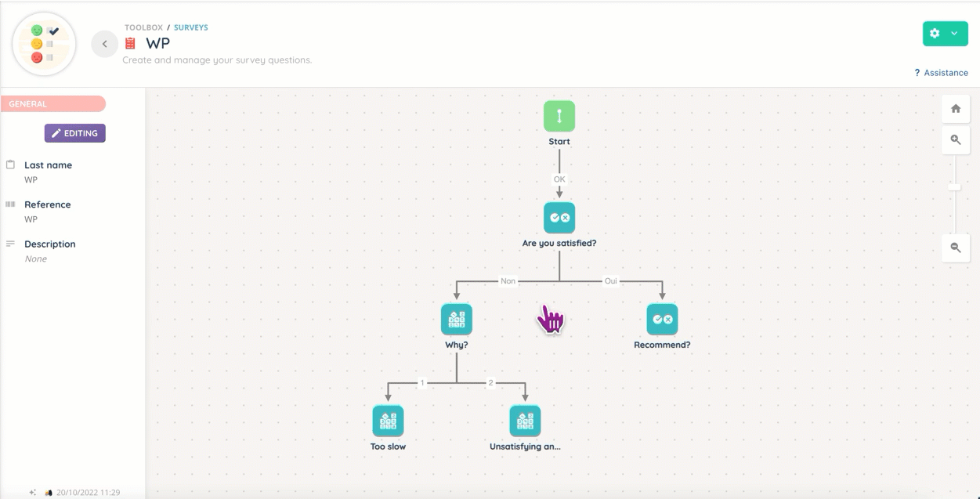This screenshot has width=980, height=499.
Task: Click the zoom level slider handle
Action: (x=954, y=187)
